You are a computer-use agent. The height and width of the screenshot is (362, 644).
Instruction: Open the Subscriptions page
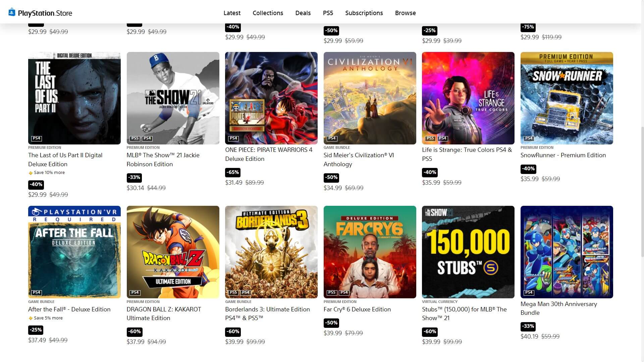(364, 13)
